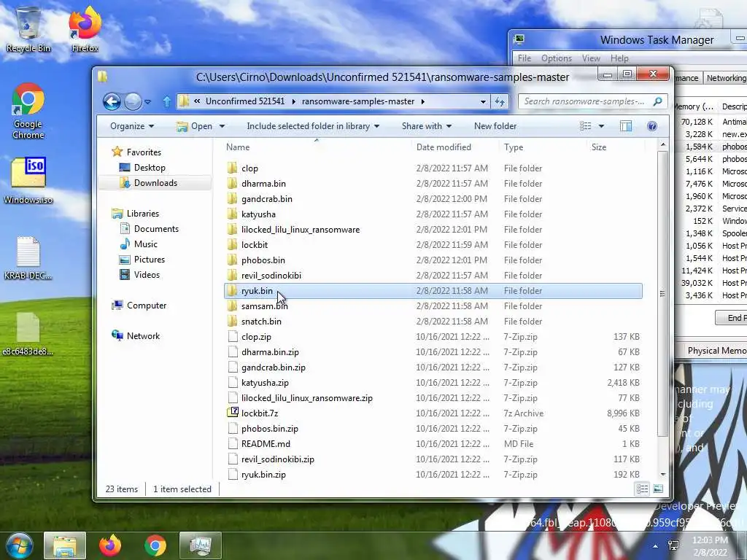This screenshot has width=747, height=560.
Task: Show the preview pane
Action: point(625,126)
